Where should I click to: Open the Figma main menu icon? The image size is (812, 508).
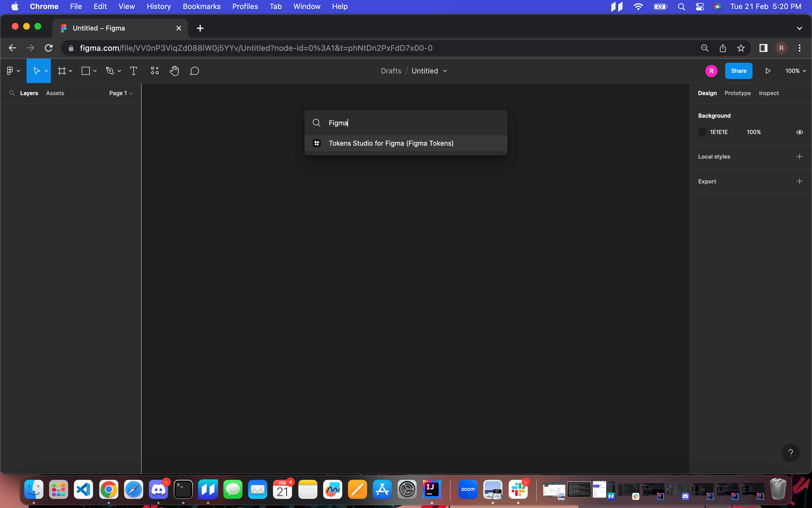10,71
